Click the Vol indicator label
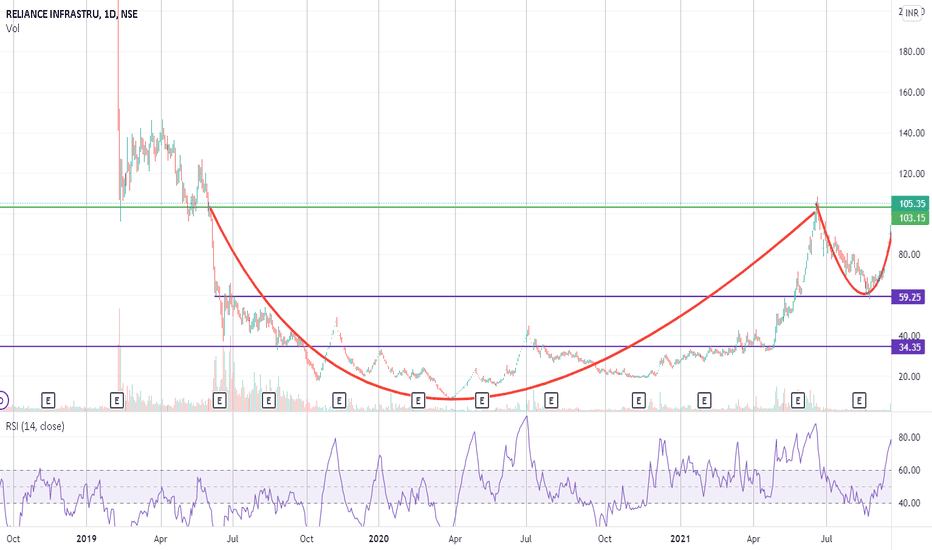 point(12,28)
